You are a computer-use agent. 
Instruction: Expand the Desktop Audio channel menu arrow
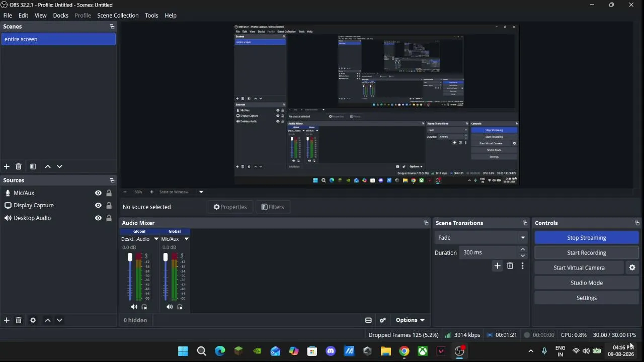pos(156,239)
